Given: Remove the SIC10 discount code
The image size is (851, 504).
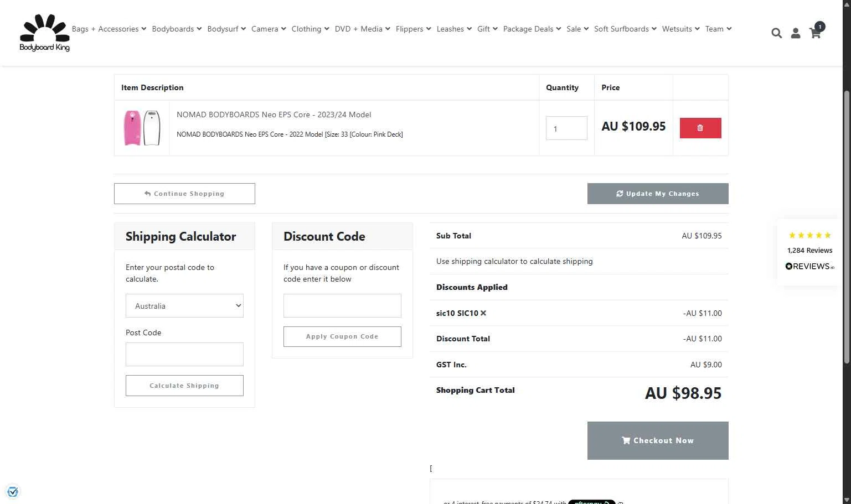Looking at the screenshot, I should click(483, 313).
